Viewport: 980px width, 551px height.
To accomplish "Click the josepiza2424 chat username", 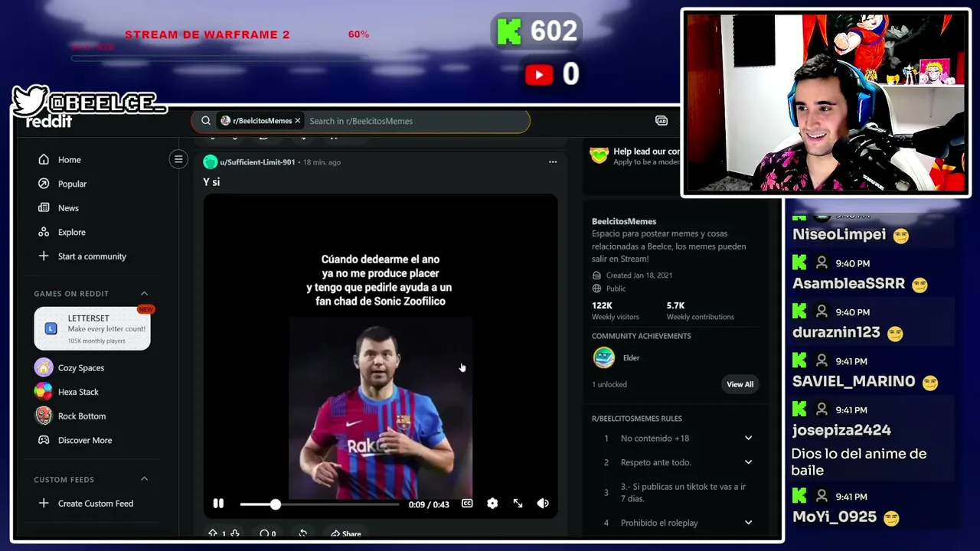I will (841, 430).
